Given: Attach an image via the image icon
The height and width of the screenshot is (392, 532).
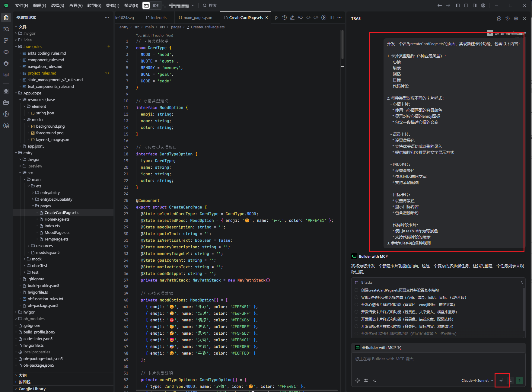Looking at the screenshot, I should 374,381.
